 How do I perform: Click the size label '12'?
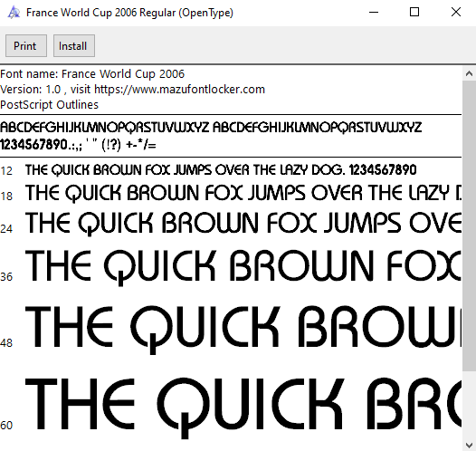coord(6,171)
